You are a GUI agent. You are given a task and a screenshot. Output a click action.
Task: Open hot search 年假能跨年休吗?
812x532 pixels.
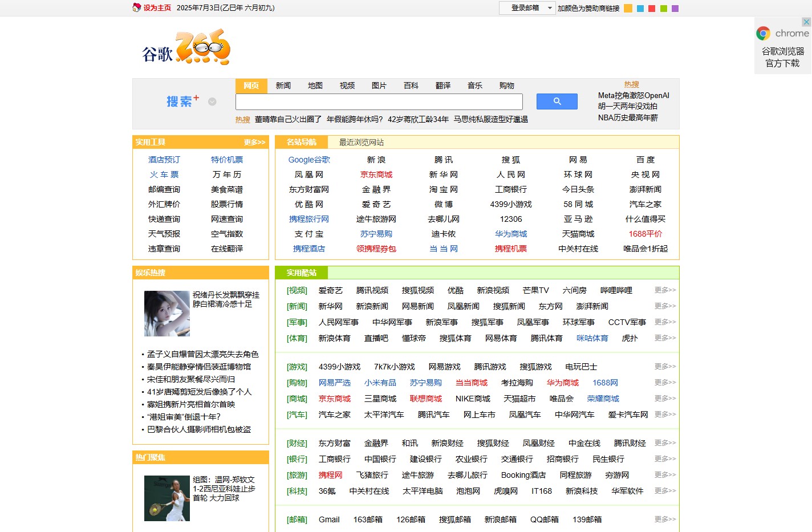click(x=355, y=119)
